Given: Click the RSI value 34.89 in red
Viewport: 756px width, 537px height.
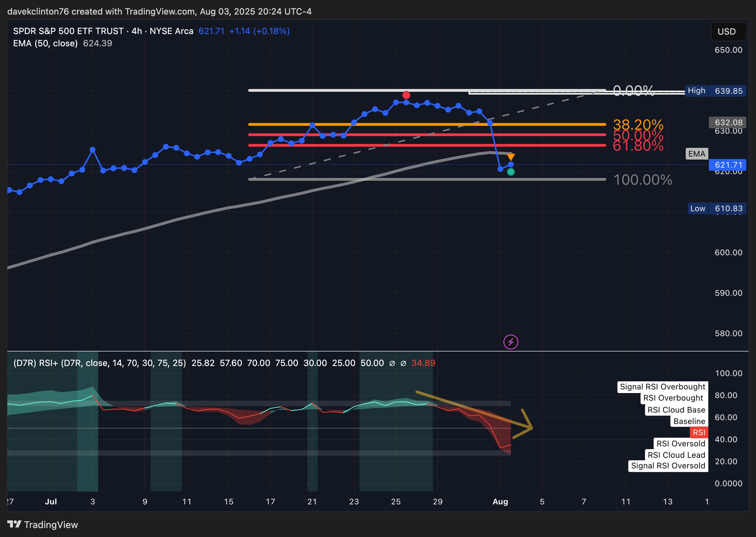Looking at the screenshot, I should 423,363.
